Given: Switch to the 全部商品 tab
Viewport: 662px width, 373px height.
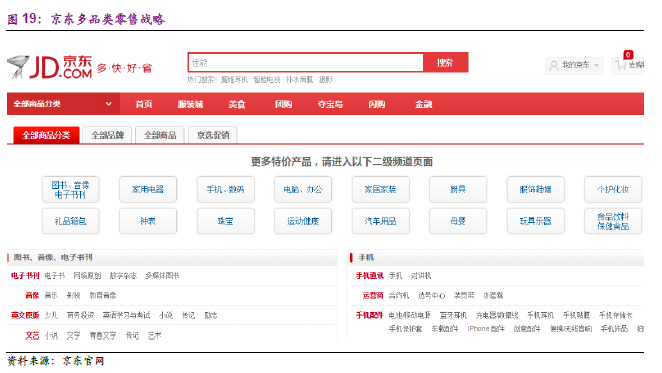Looking at the screenshot, I should click(160, 135).
